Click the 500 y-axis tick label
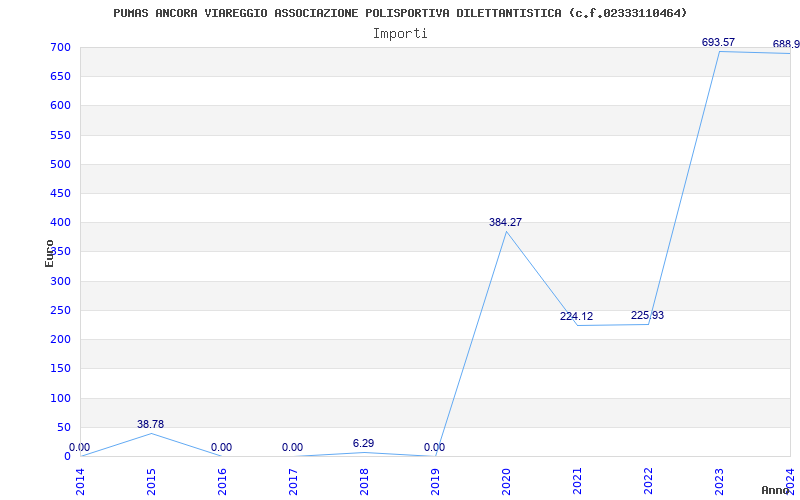The image size is (800, 500). (60, 164)
